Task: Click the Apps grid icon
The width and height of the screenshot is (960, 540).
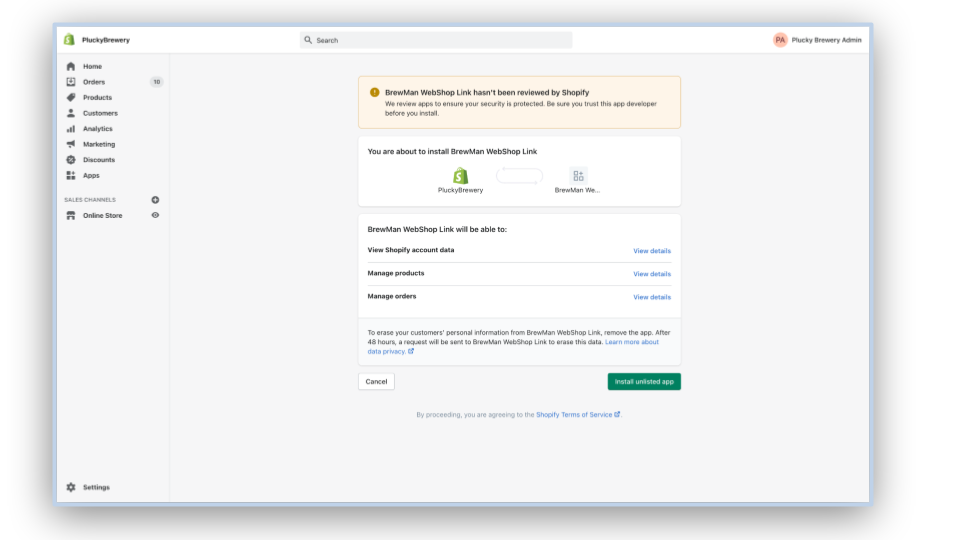Action: 71,176
